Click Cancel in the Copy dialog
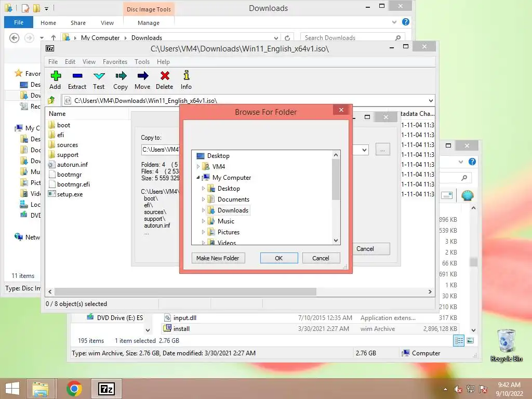Viewport: 532px width, 399px height. click(x=369, y=249)
